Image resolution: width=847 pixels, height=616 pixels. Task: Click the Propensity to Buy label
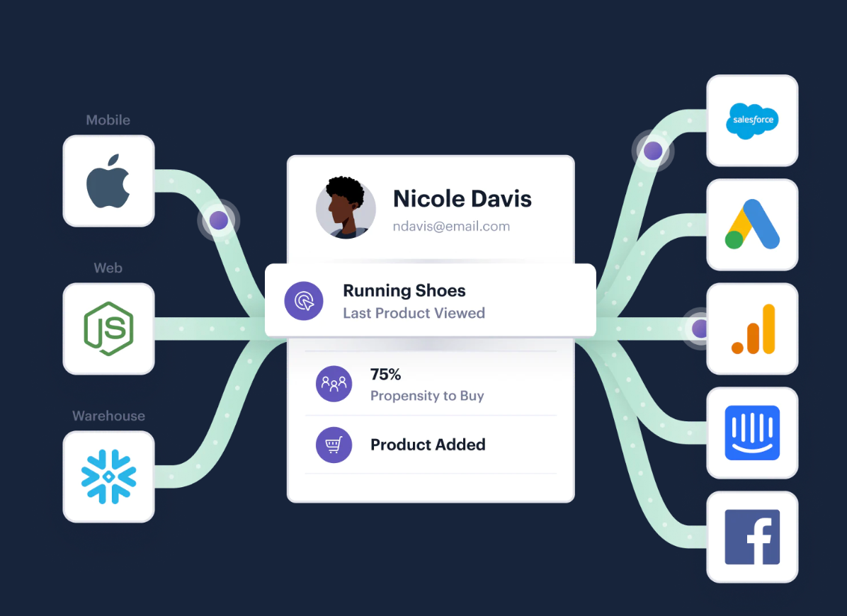tap(427, 396)
